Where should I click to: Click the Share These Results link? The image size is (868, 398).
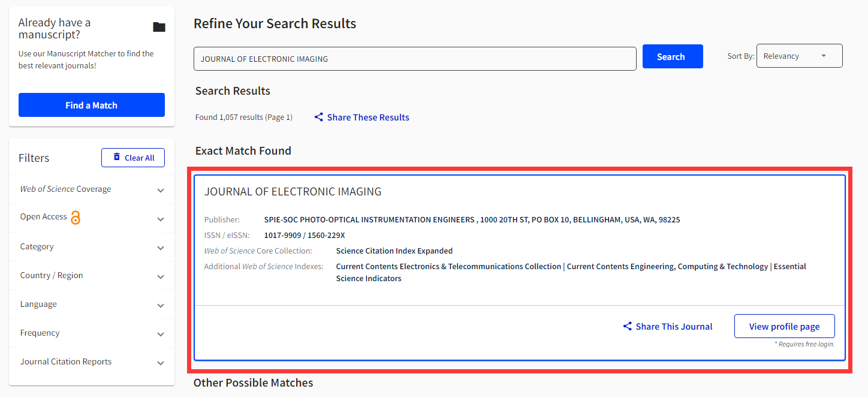[367, 117]
